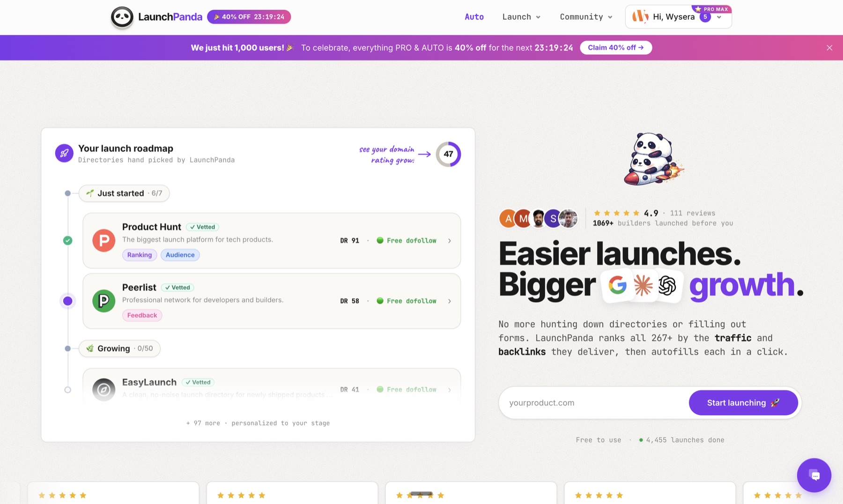
Task: Open the domain rating 47 gauge
Action: [x=448, y=154]
